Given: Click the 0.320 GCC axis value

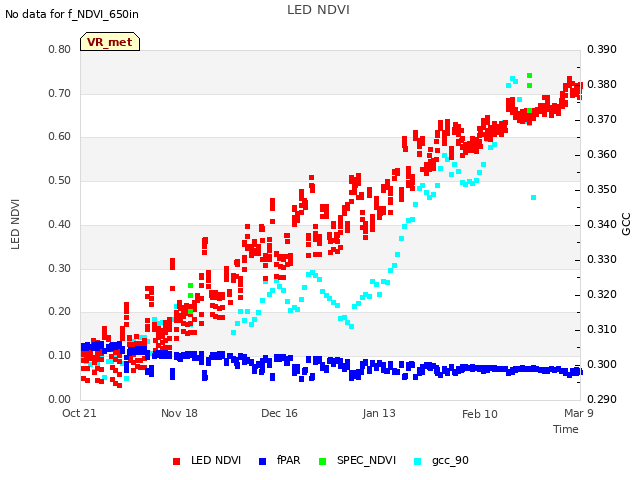Looking at the screenshot, I should 602,294.
